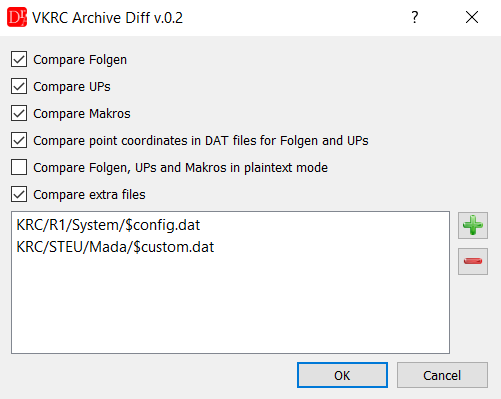
Task: Enable plaintext mode comparison checkbox
Action: point(19,167)
